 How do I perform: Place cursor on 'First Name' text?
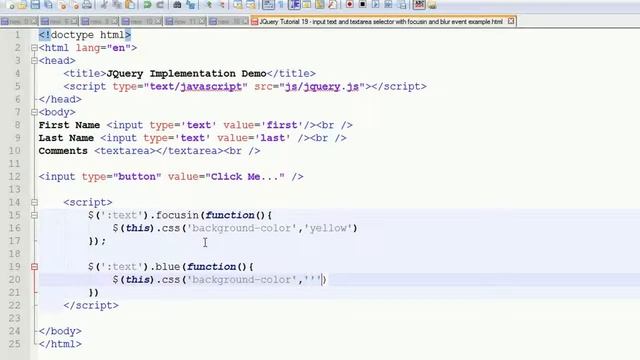pos(69,125)
